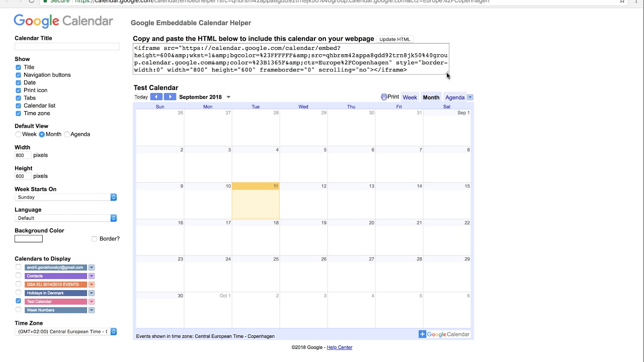Open the Help Center link

340,347
